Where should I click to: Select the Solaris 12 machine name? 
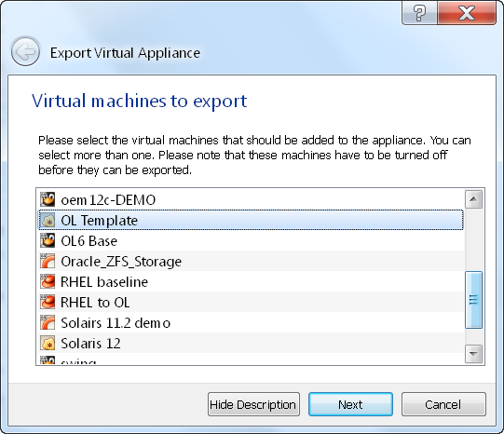point(90,344)
